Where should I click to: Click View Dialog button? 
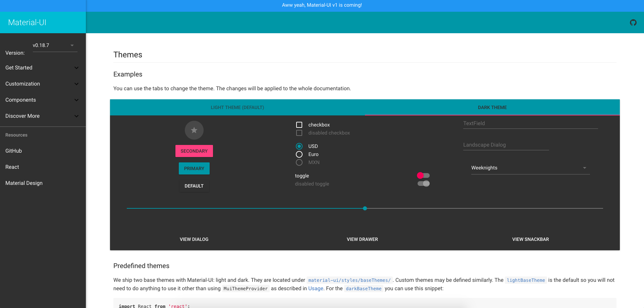(x=194, y=239)
